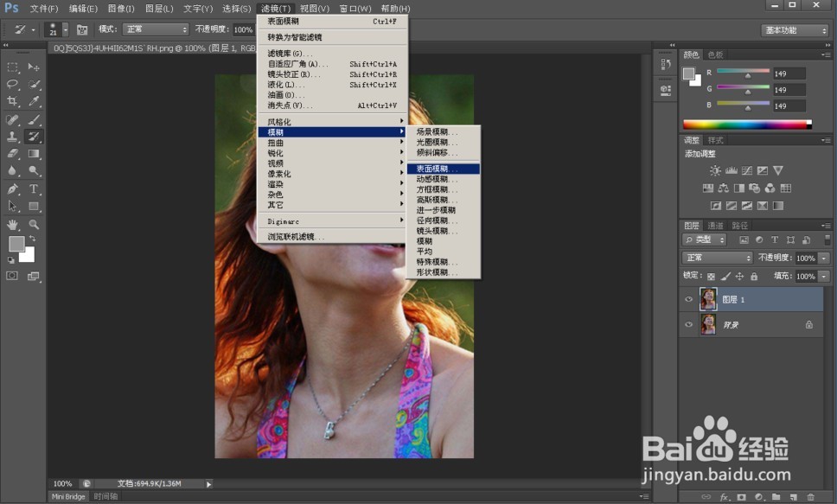The height and width of the screenshot is (504, 837).
Task: Toggle visibility of the 背景 layer
Action: click(687, 324)
